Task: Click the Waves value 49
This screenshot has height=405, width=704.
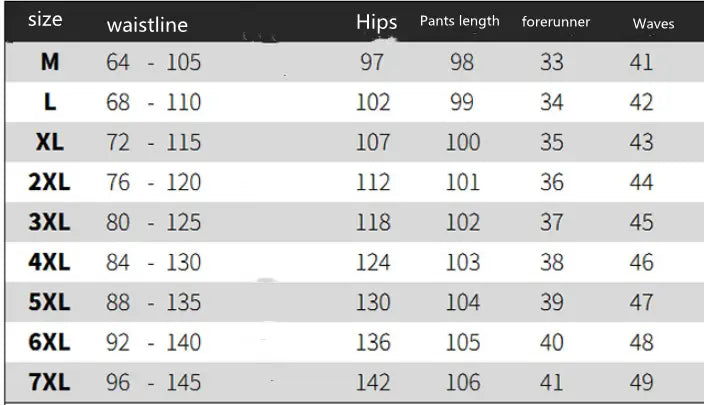Action: 641,382
